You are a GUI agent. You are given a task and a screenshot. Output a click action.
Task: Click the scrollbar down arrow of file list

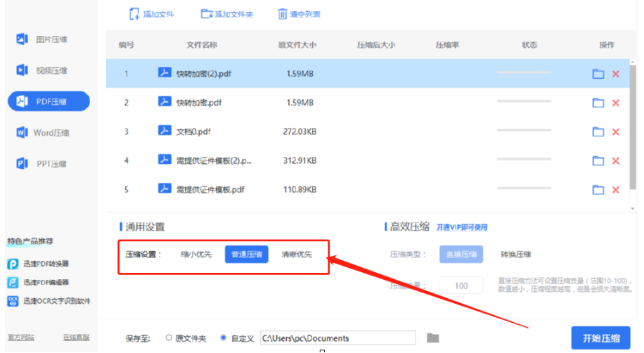click(x=633, y=209)
